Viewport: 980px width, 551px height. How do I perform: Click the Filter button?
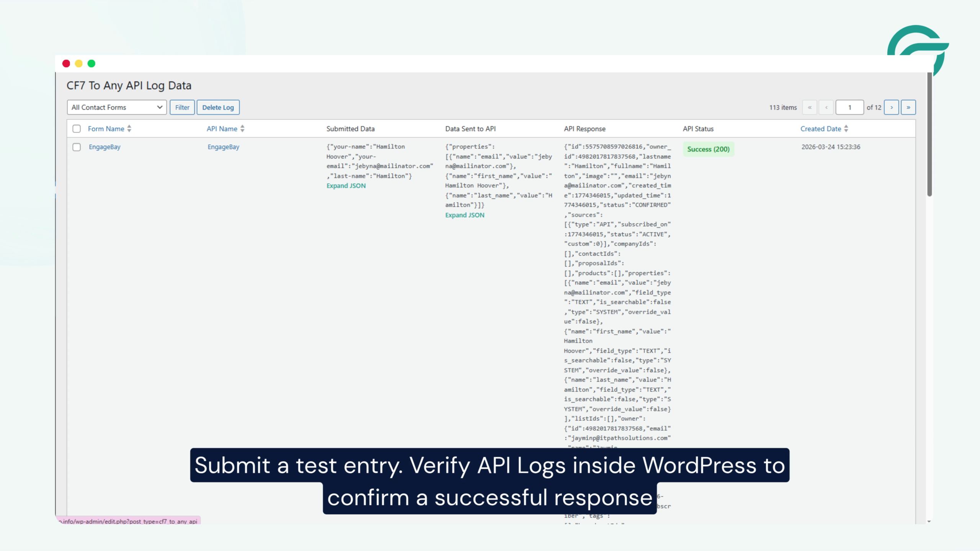(x=182, y=108)
